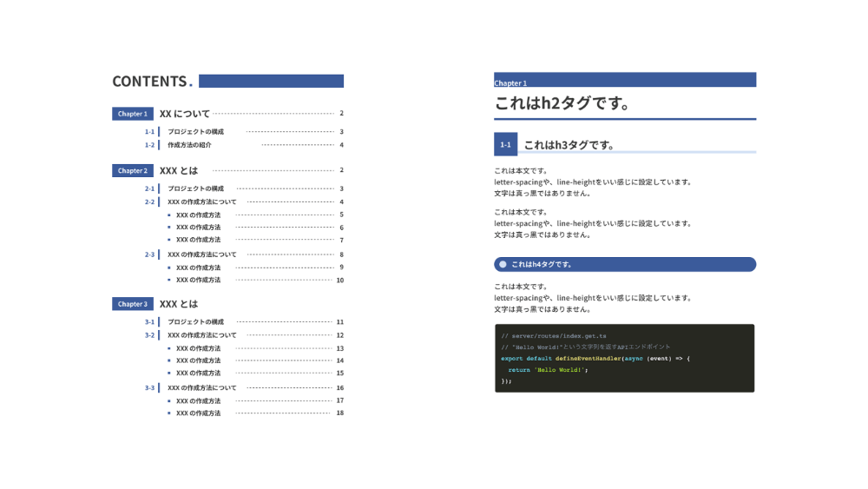Open section 3-1 プロジェクトの構成

click(x=195, y=321)
